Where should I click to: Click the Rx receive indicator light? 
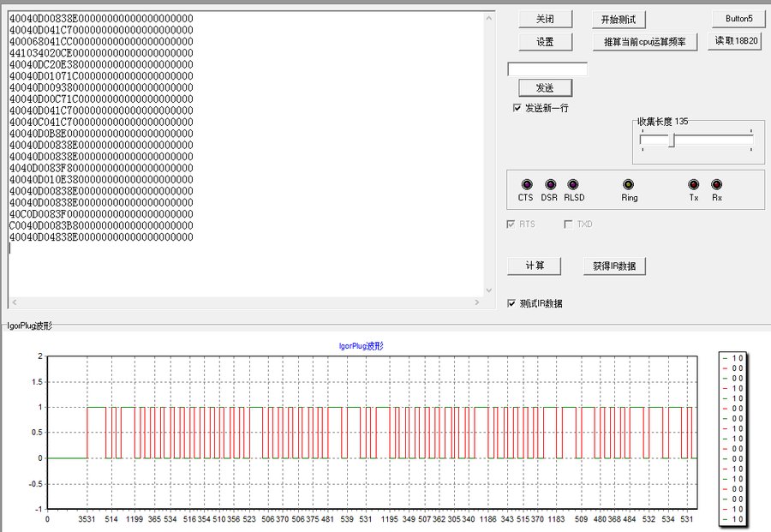click(716, 183)
